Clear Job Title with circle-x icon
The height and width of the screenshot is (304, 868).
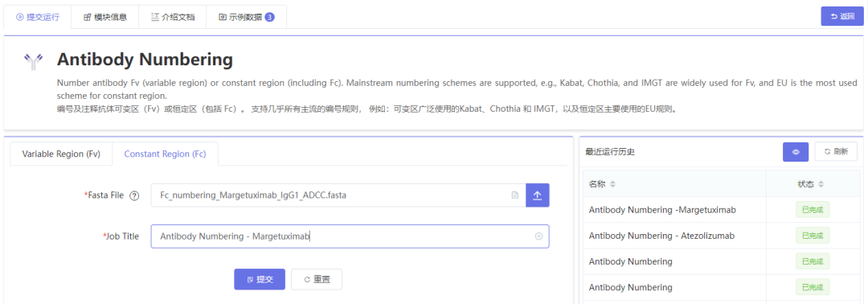click(x=538, y=236)
